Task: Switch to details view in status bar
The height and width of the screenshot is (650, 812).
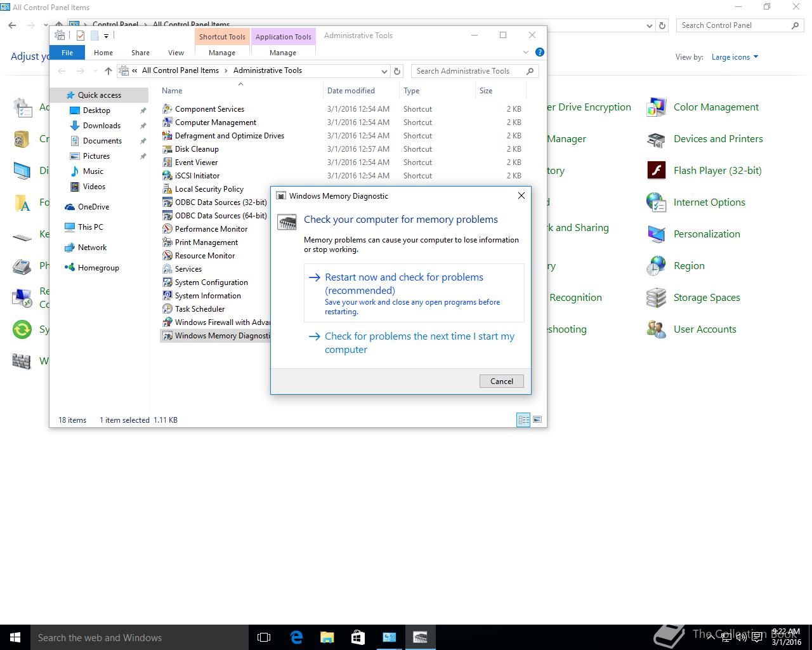Action: coord(523,420)
